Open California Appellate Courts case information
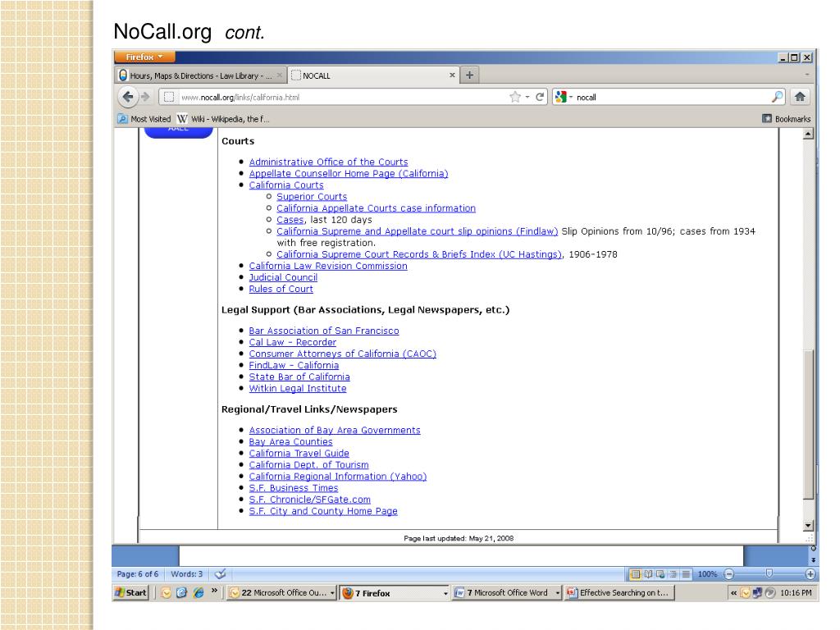840x630 pixels. click(x=376, y=208)
